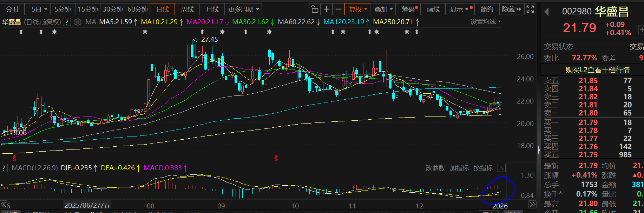Image resolution: width=644 pixels, height=213 pixels.
Task: Click the MA30:21.62 value
Action: pos(251,22)
